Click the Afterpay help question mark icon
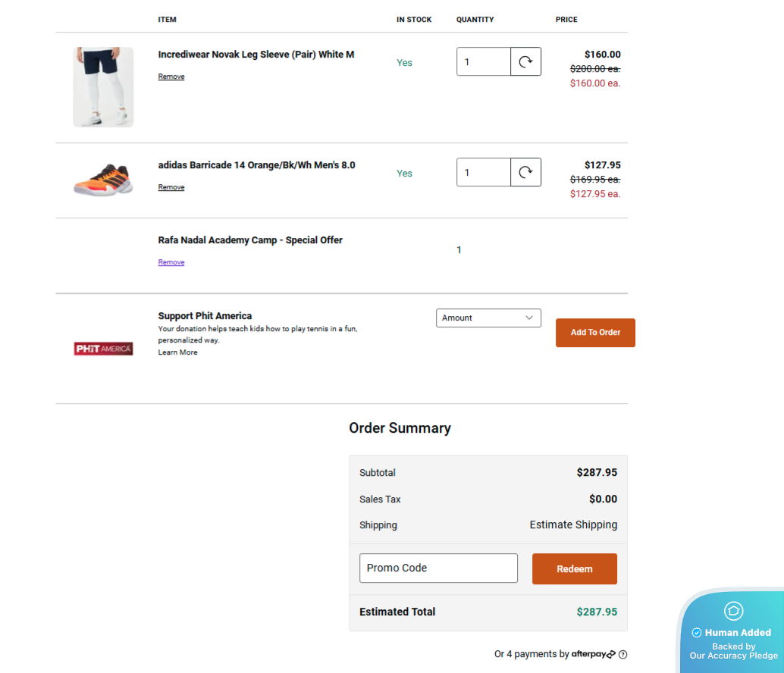The height and width of the screenshot is (673, 784). (623, 655)
